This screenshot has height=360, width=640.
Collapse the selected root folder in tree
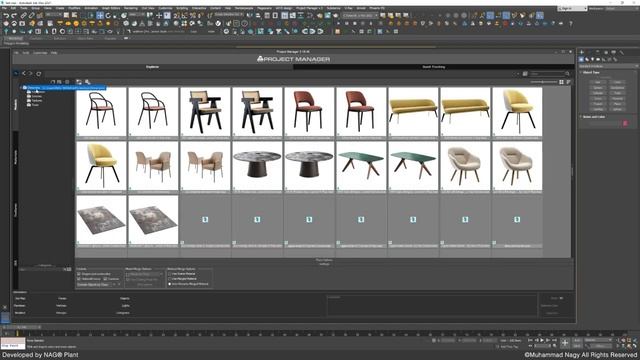pos(22,88)
